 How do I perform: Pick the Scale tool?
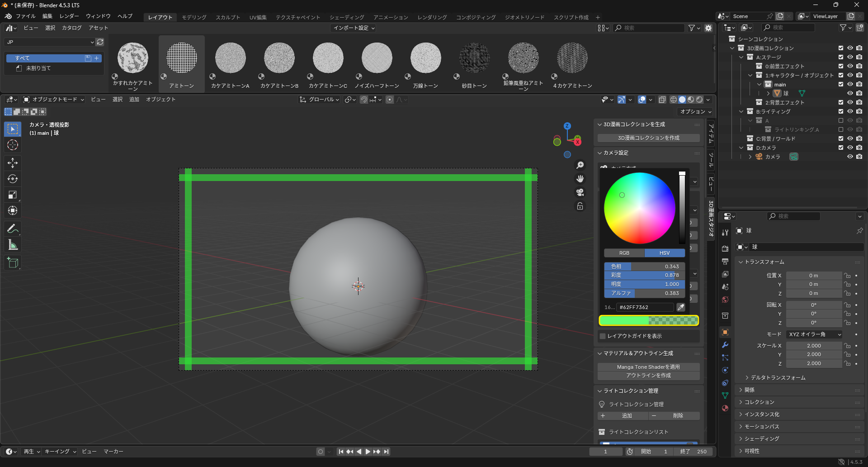coord(13,195)
